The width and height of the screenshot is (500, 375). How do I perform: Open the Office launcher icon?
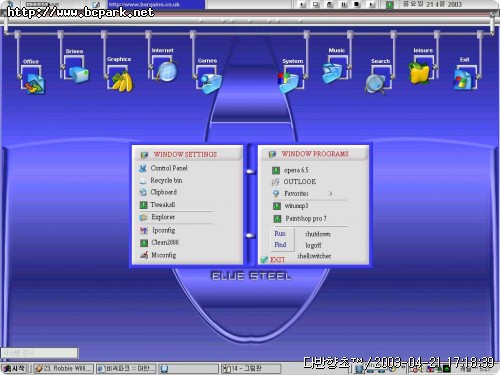[x=35, y=83]
